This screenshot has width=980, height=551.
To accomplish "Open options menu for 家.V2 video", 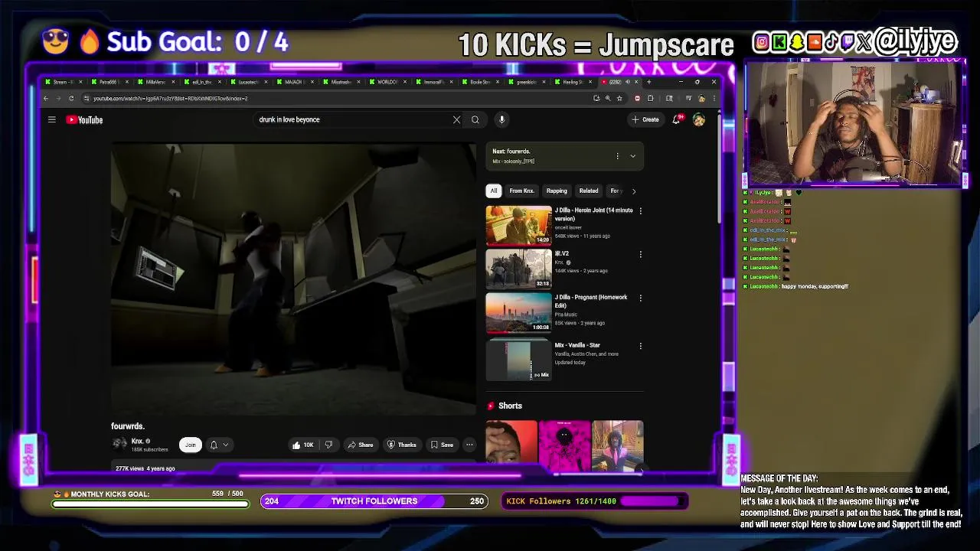I will 641,254.
